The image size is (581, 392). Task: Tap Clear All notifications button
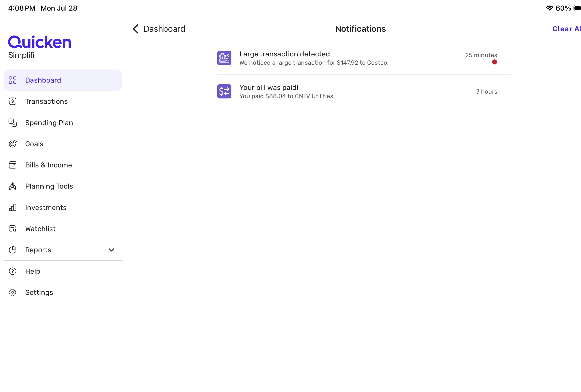(567, 29)
